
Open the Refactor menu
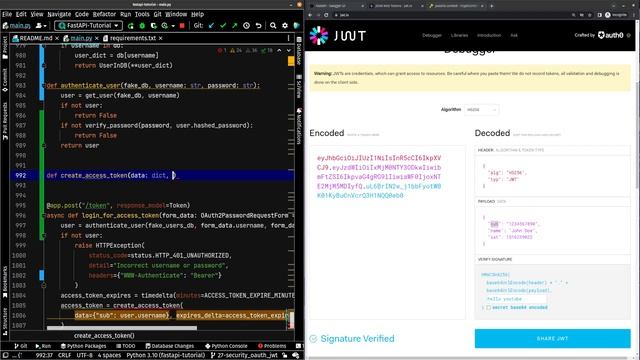104,14
